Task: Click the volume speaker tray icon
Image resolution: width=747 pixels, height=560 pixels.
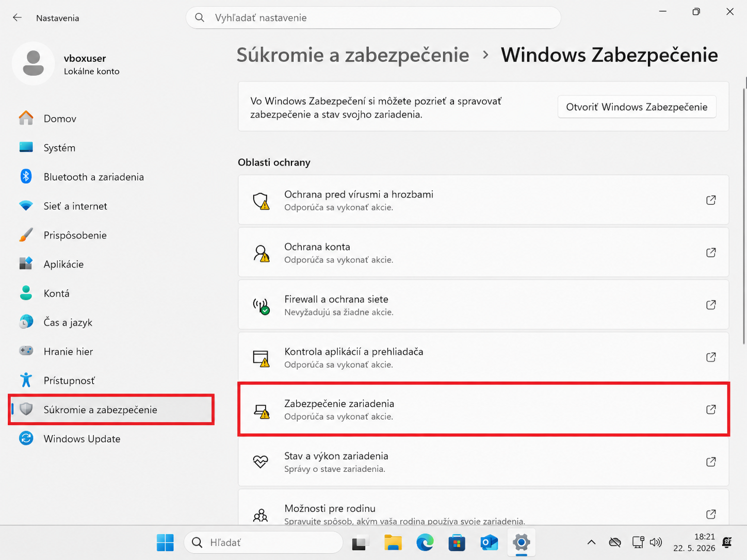Action: tap(656, 542)
